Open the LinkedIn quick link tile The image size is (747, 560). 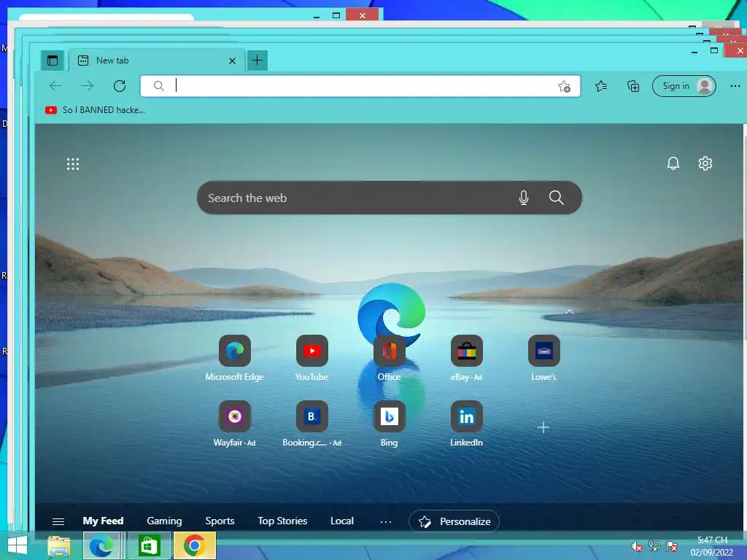point(466,424)
